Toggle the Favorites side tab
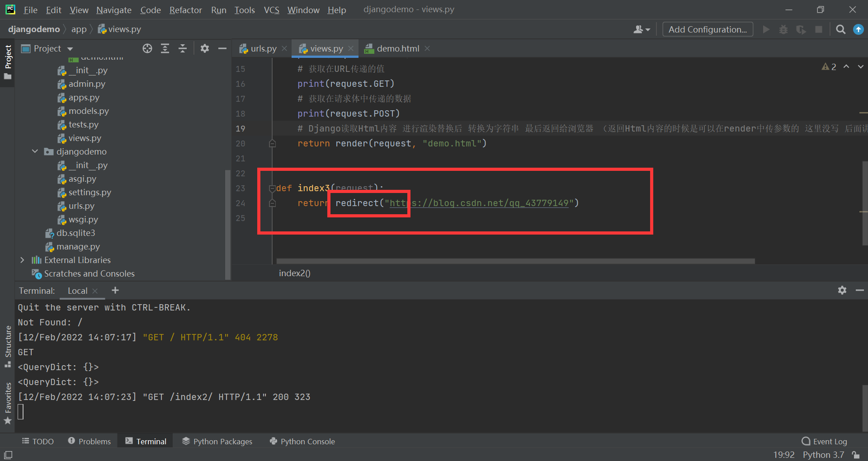Viewport: 868px width, 461px height. 8,404
